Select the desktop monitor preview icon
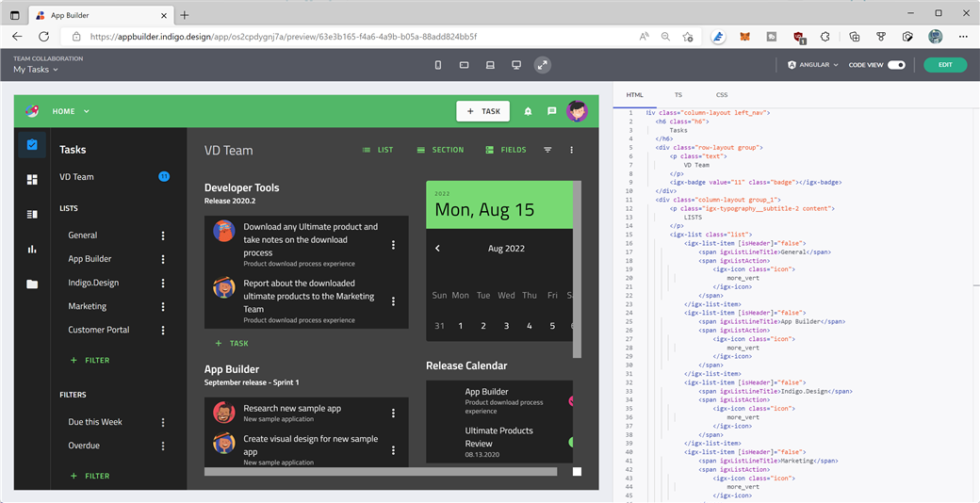Screen dimensions: 980x503 coord(516,65)
